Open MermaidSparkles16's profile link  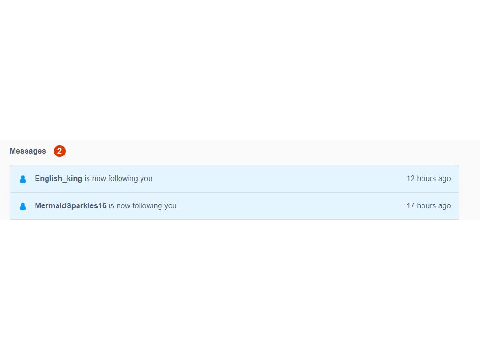click(70, 206)
